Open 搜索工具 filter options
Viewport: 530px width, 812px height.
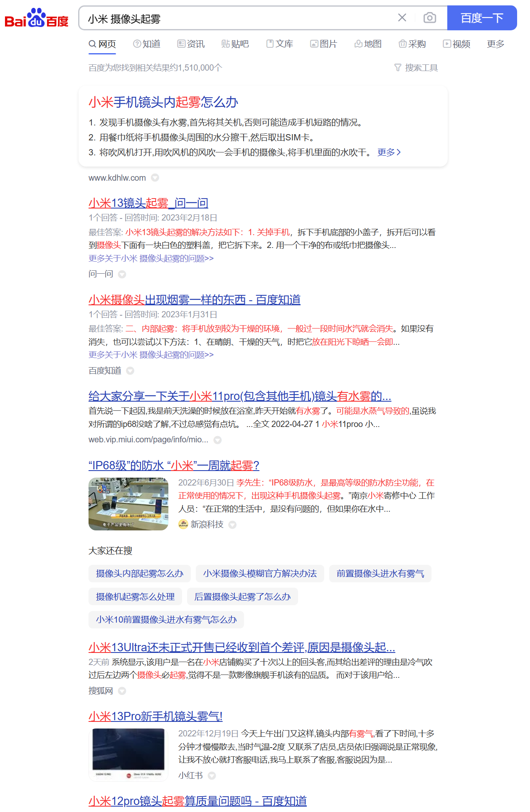click(x=416, y=68)
